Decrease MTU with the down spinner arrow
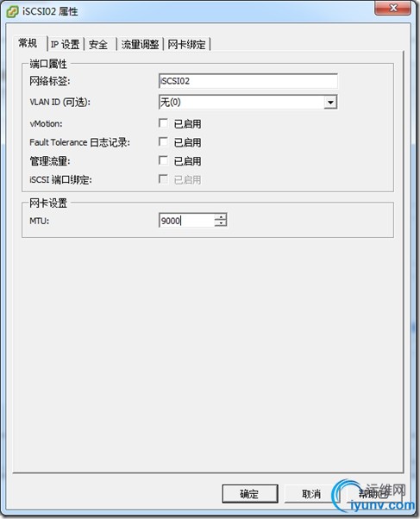Image resolution: width=420 pixels, height=519 pixels. pos(221,223)
